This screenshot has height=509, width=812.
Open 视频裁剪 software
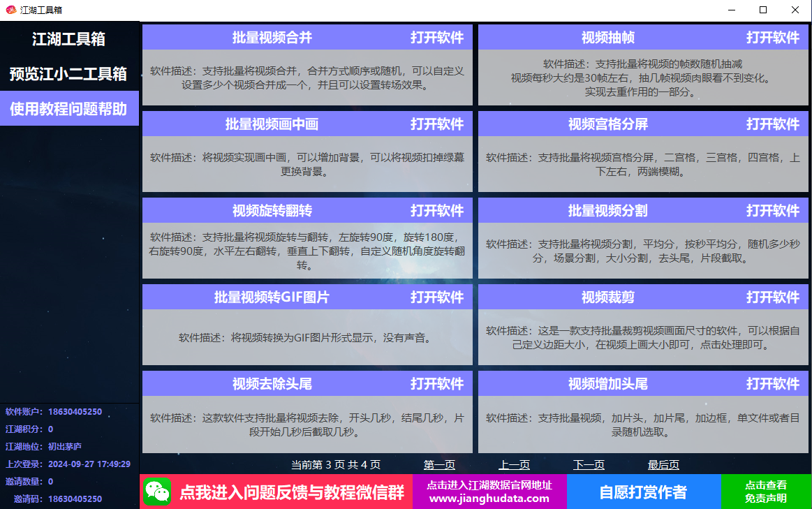click(772, 296)
